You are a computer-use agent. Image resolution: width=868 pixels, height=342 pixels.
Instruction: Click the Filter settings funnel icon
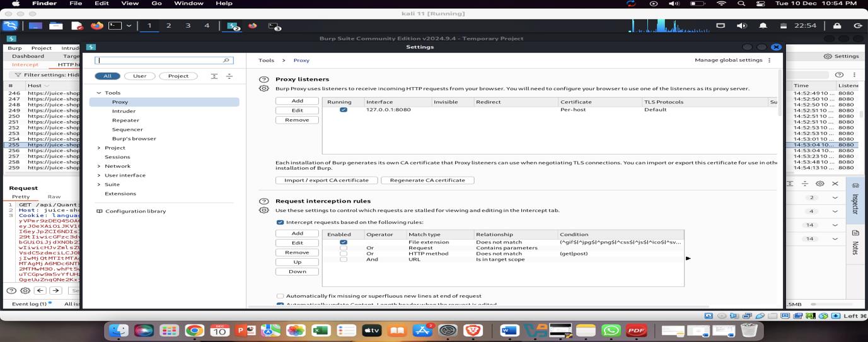click(x=18, y=74)
